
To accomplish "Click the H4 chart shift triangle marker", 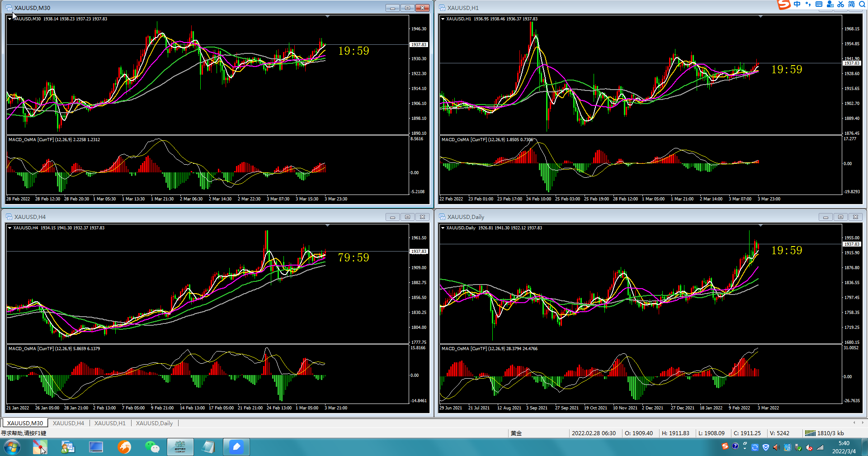I will pos(327,225).
